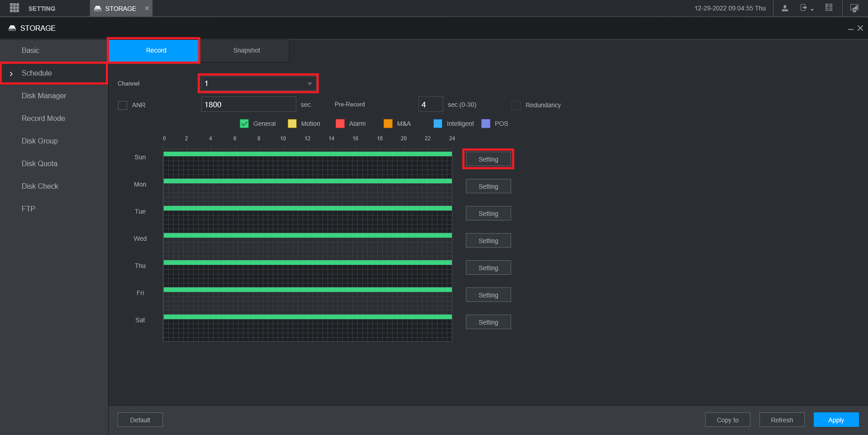
Task: Toggle the General record type checkbox
Action: click(x=244, y=124)
